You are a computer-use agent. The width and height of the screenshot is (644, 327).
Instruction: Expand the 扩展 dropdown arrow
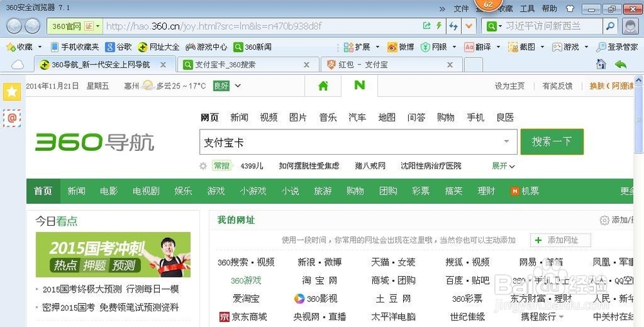(x=377, y=47)
